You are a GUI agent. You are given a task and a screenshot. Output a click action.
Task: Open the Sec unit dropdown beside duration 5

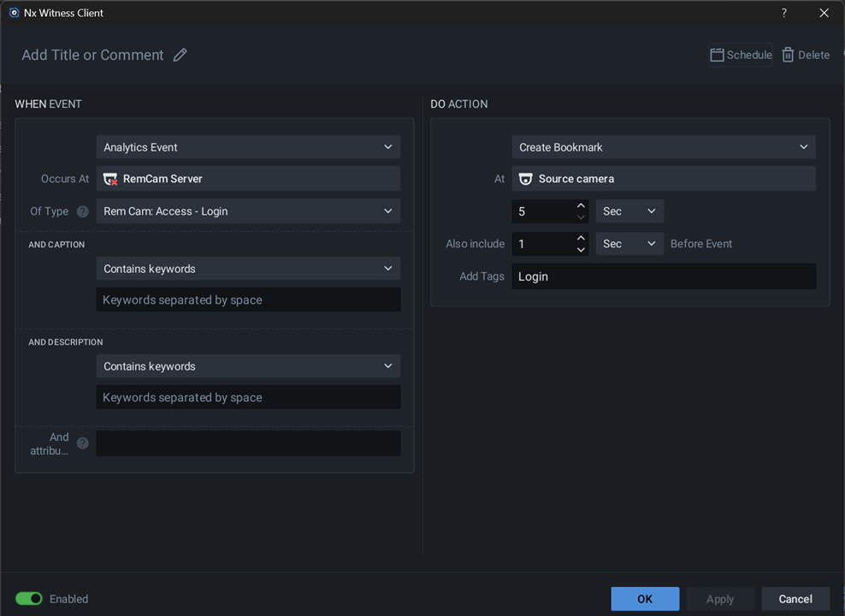coord(629,211)
